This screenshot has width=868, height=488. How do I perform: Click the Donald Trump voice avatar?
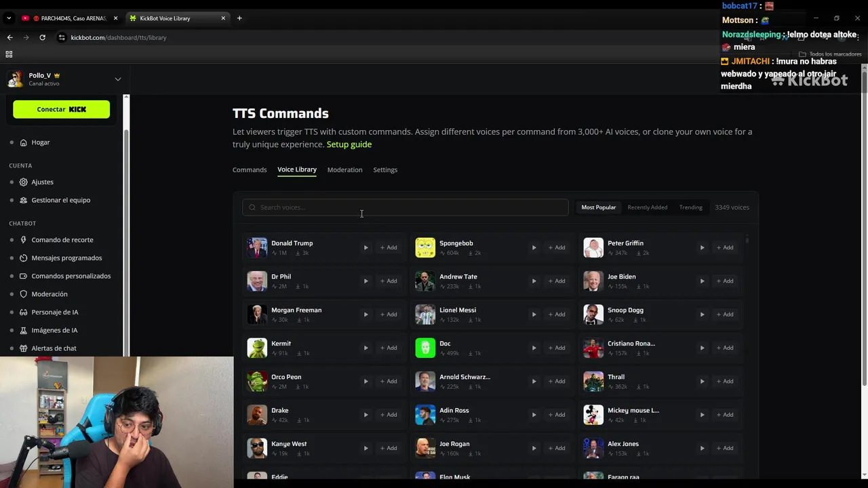[x=257, y=247]
